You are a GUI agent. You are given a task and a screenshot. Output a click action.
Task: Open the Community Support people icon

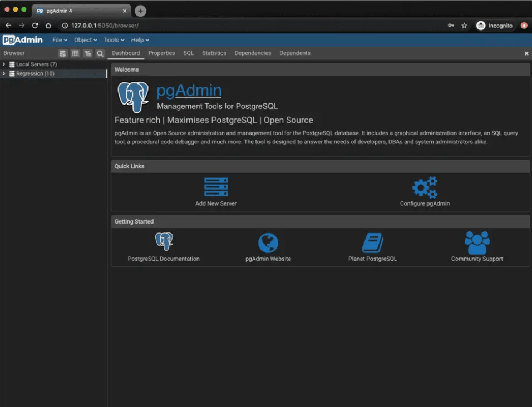[477, 242]
